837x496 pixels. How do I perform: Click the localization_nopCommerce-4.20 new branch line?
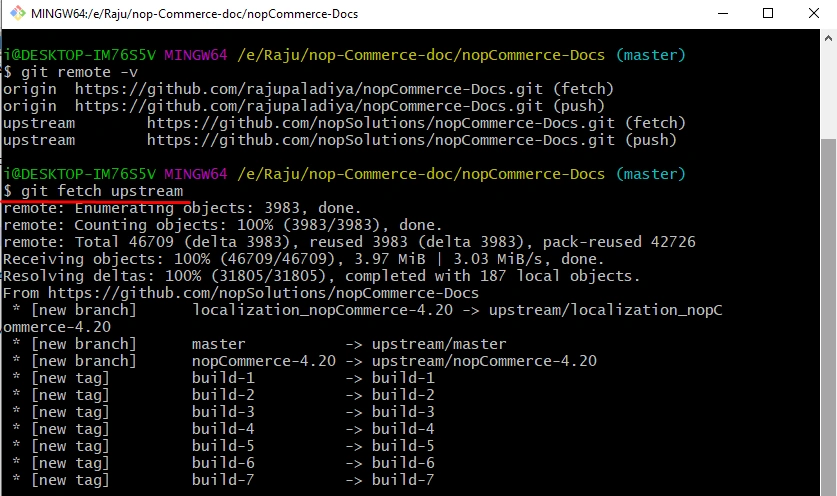tap(367, 310)
